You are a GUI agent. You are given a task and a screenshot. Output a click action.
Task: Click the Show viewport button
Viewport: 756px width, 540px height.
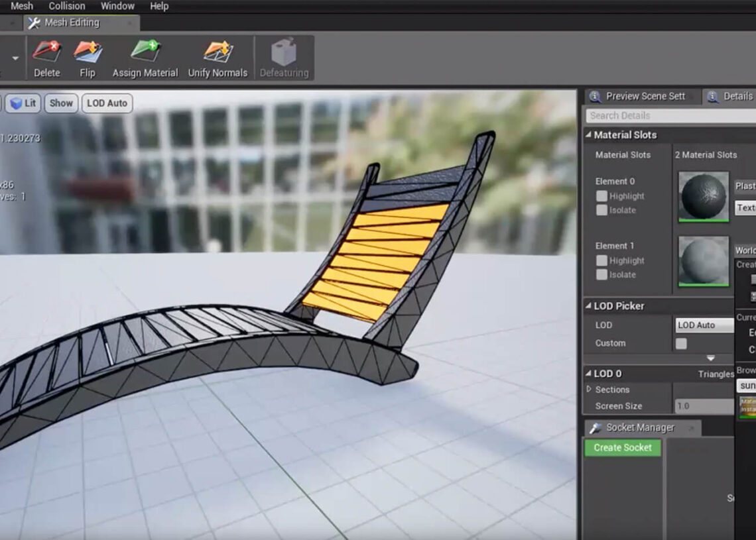point(61,103)
